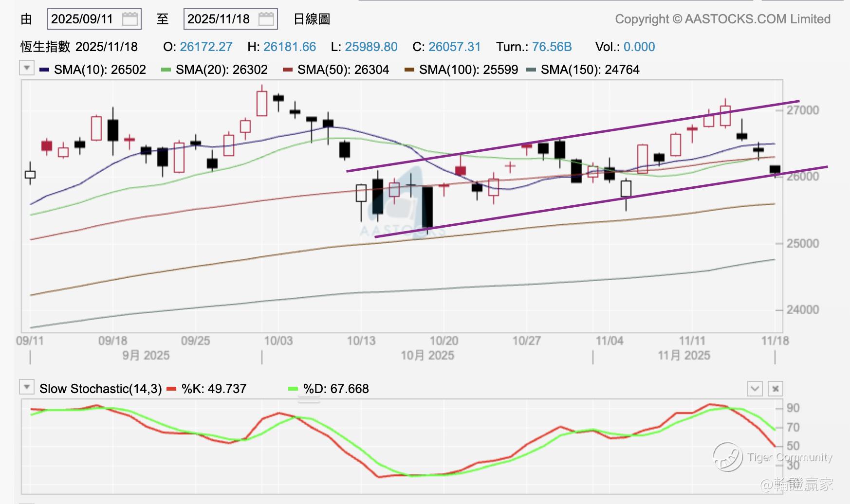Click the end date field 2025/11/18
The image size is (850, 504).
[231, 19]
